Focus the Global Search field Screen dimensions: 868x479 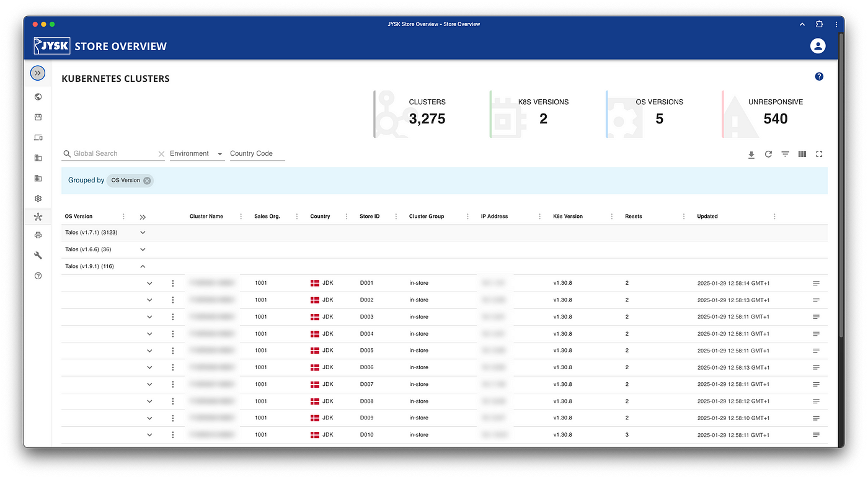[114, 154]
